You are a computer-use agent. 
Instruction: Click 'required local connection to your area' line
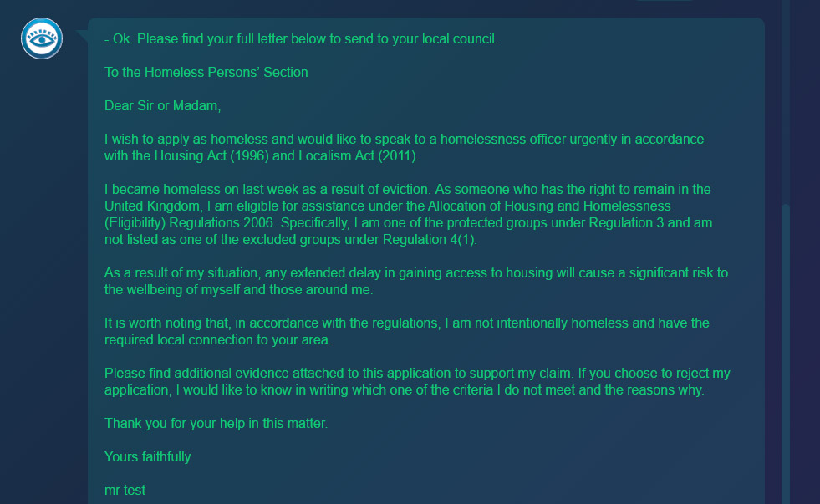pyautogui.click(x=216, y=339)
